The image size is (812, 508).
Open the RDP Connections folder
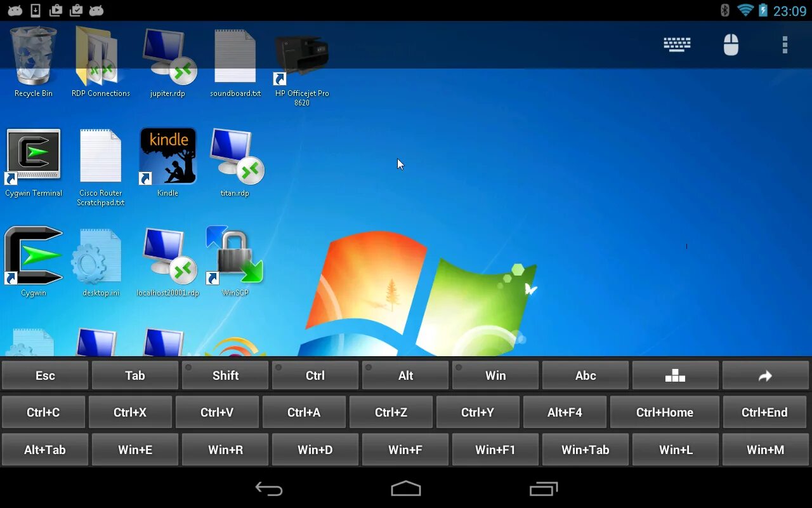(x=100, y=57)
